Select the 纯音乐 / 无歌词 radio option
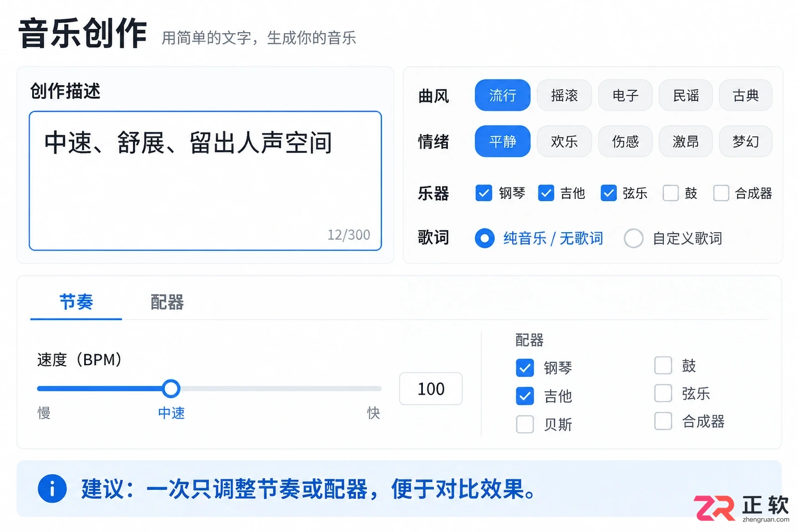Viewport: 798px width, 532px height. (485, 238)
